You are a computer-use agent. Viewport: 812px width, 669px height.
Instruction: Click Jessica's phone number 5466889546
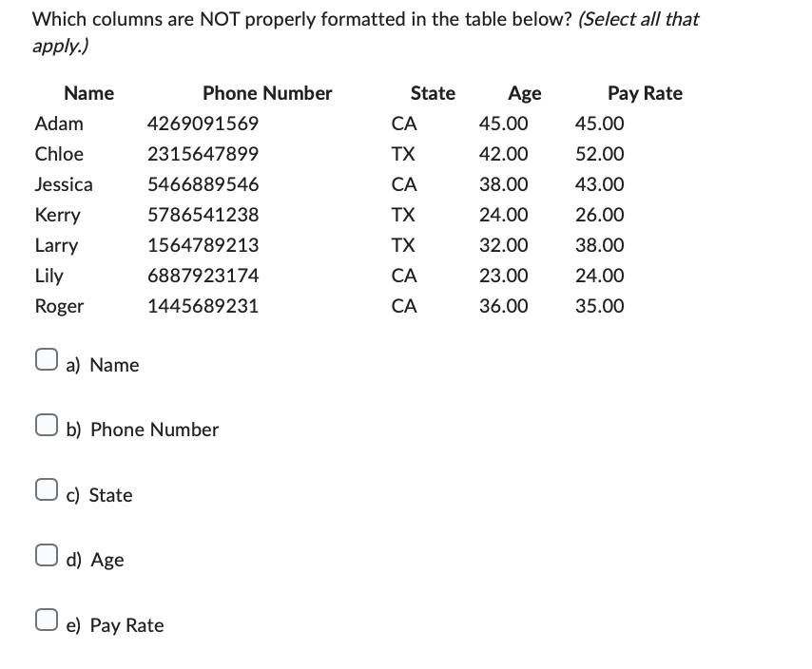(203, 184)
